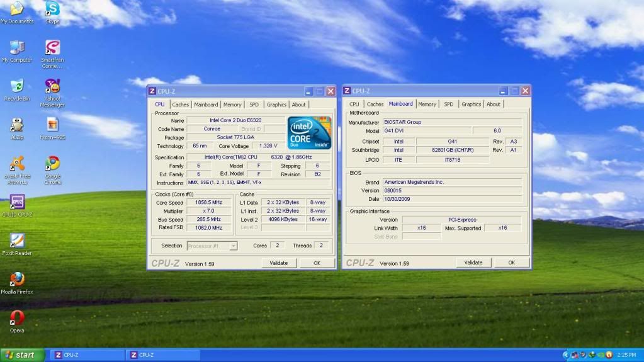
Task: Click the southbridge value 82801GB (ICH7/R)
Action: (453, 150)
